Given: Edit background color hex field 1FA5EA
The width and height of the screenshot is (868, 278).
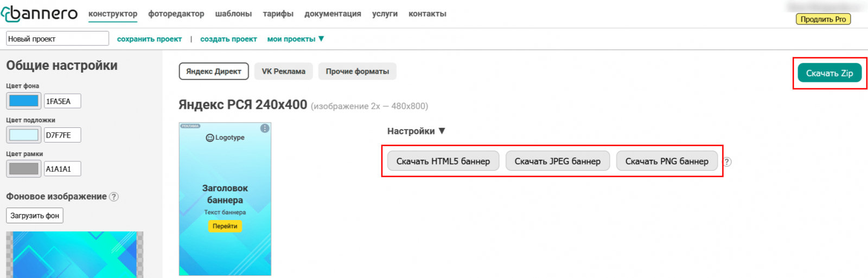Looking at the screenshot, I should pyautogui.click(x=62, y=101).
